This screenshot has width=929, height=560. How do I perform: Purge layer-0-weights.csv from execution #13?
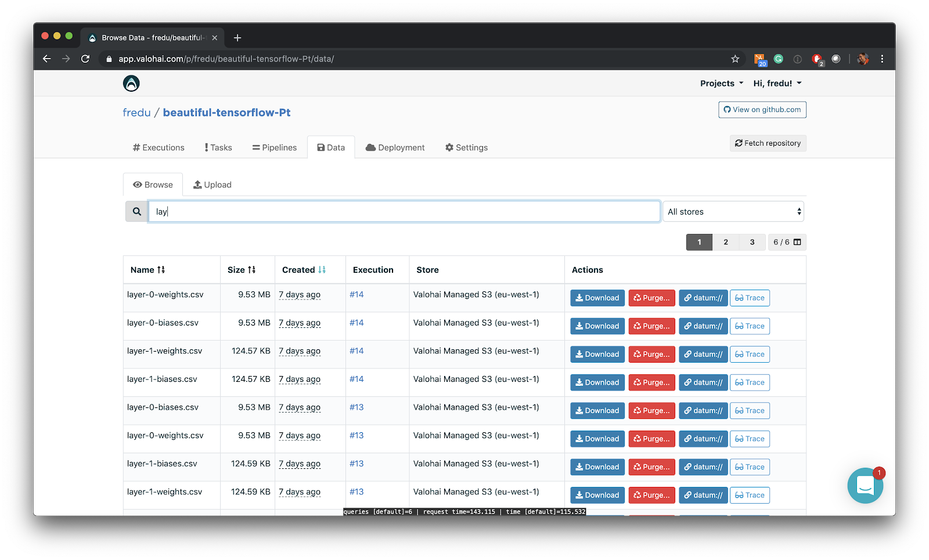652,439
